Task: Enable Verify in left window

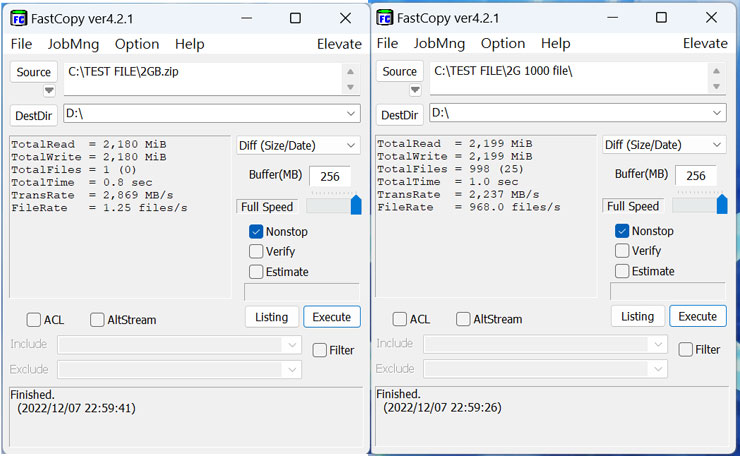Action: click(x=256, y=251)
